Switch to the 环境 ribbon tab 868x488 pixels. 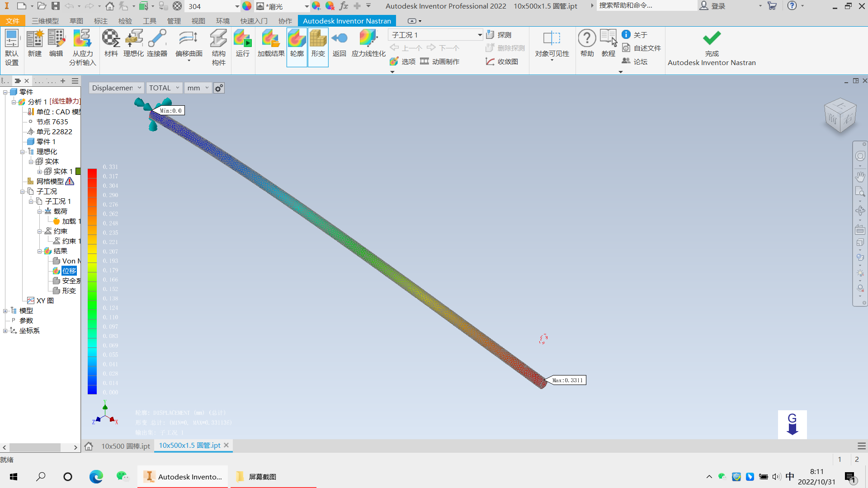point(223,21)
